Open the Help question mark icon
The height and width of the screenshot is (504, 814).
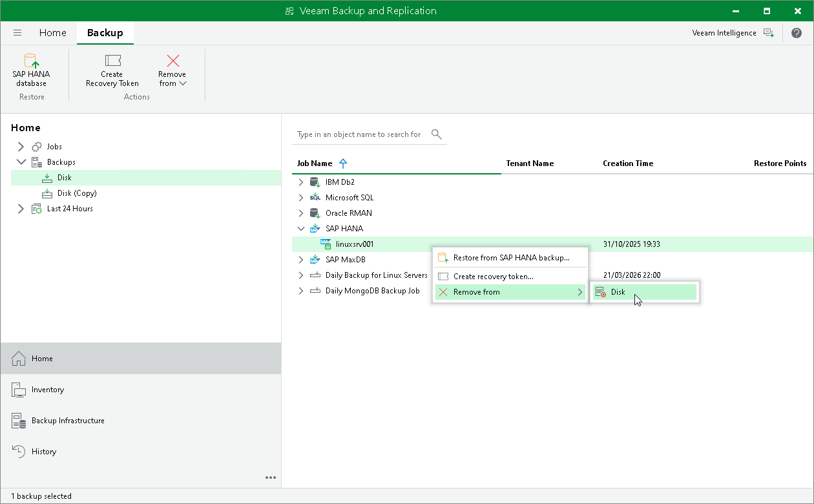click(797, 33)
